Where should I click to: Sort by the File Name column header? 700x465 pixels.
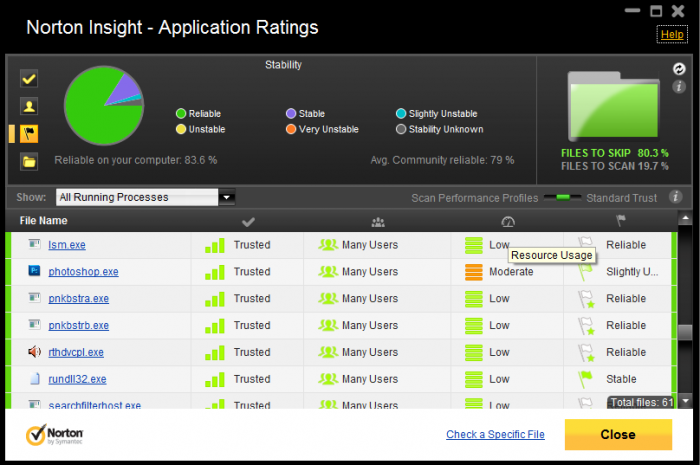(43, 221)
